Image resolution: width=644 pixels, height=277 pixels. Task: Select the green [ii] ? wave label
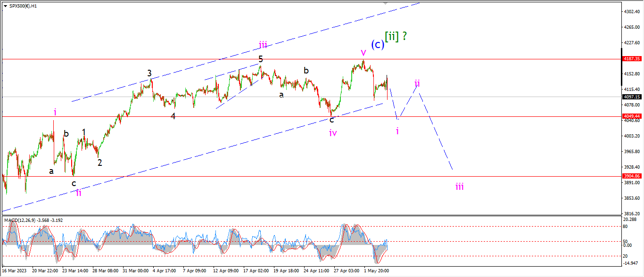396,36
